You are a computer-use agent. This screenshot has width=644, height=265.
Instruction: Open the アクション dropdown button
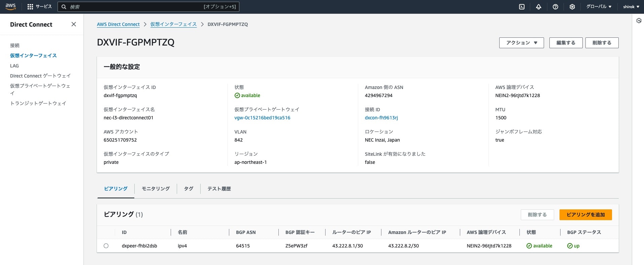pos(521,43)
